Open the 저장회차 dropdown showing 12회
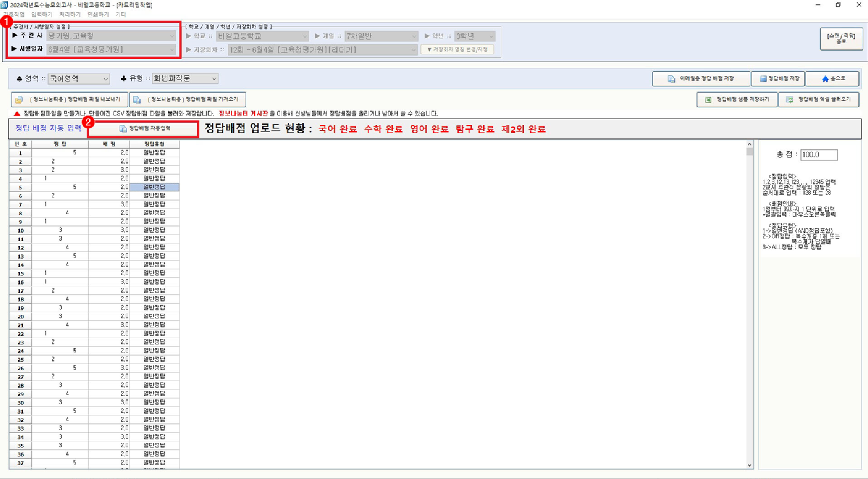This screenshot has width=868, height=479. (x=322, y=50)
